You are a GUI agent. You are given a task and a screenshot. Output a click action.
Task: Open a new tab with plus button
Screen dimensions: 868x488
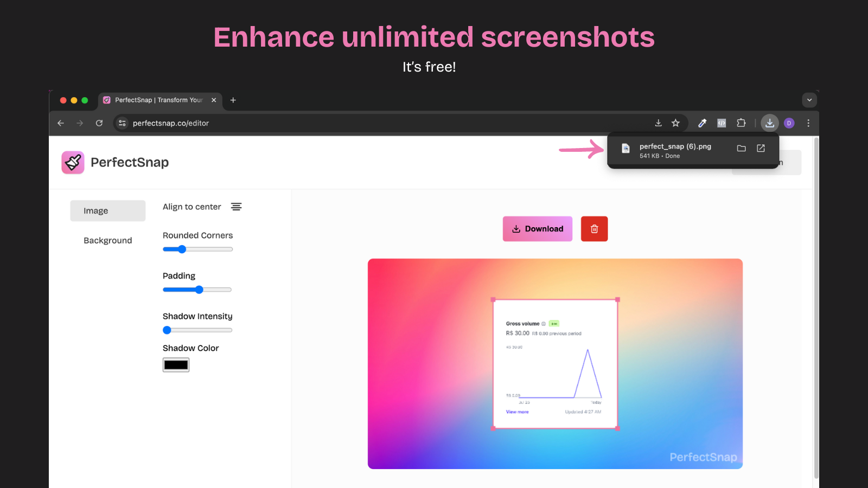click(233, 100)
